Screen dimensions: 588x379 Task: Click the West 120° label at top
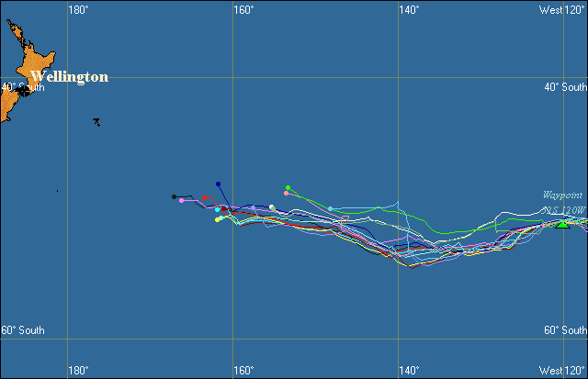561,10
